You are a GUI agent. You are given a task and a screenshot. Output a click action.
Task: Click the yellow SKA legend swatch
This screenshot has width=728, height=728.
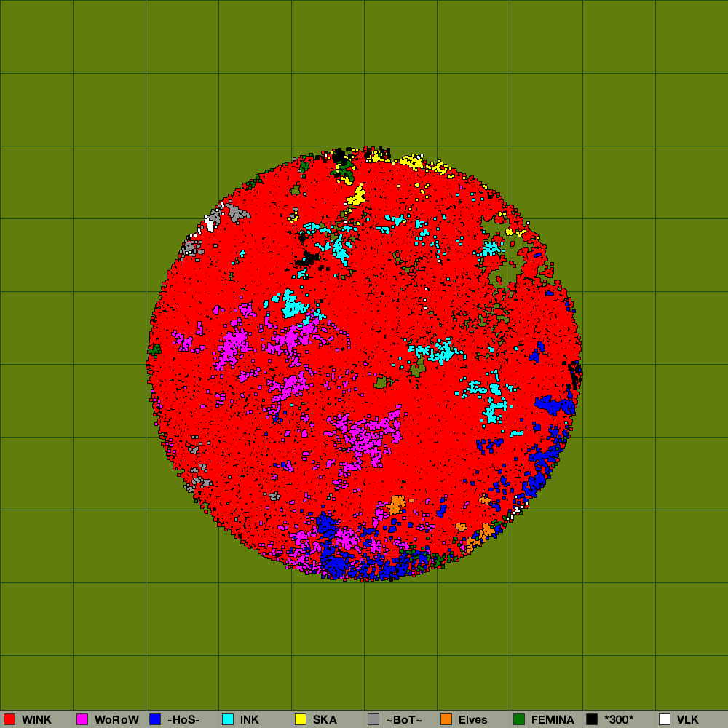301,719
